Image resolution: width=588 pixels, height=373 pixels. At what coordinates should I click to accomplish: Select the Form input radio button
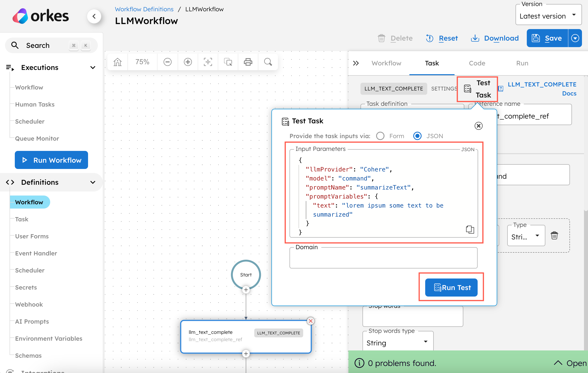380,136
